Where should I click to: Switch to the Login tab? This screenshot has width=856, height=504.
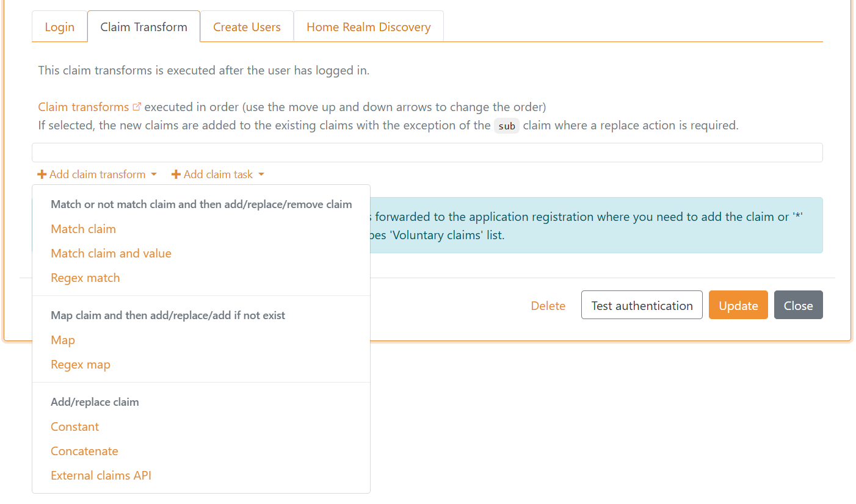60,27
